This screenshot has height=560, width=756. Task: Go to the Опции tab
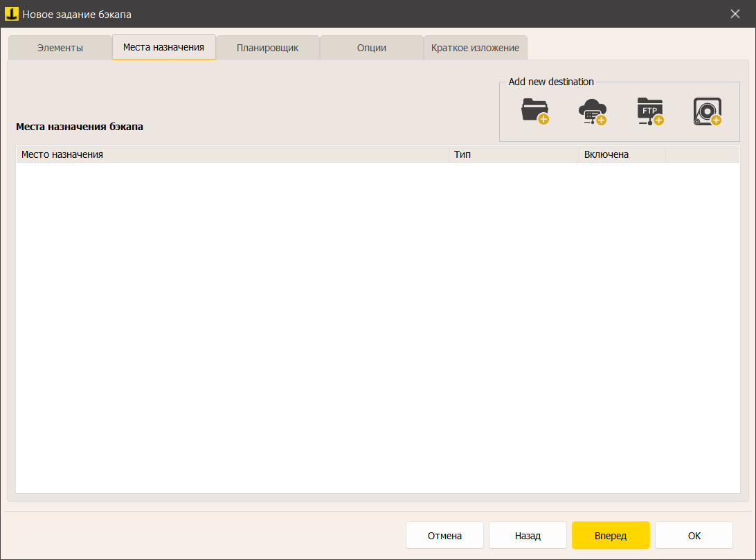coord(371,48)
